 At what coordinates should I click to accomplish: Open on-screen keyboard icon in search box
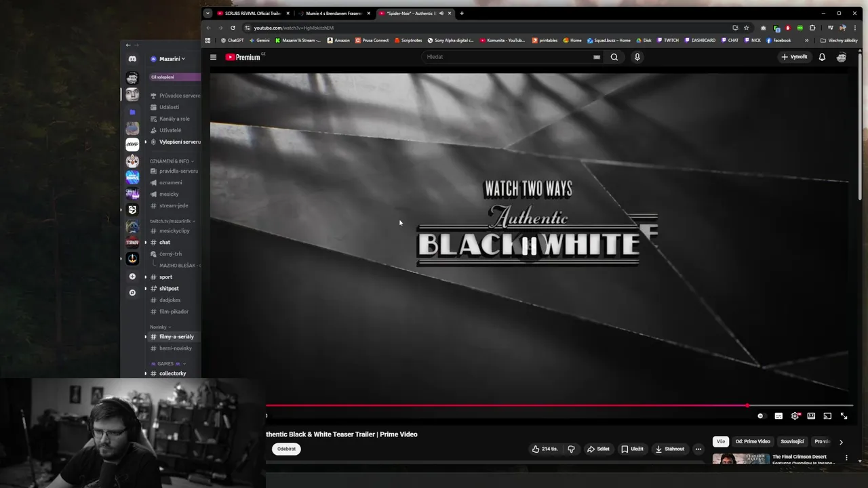(x=597, y=57)
